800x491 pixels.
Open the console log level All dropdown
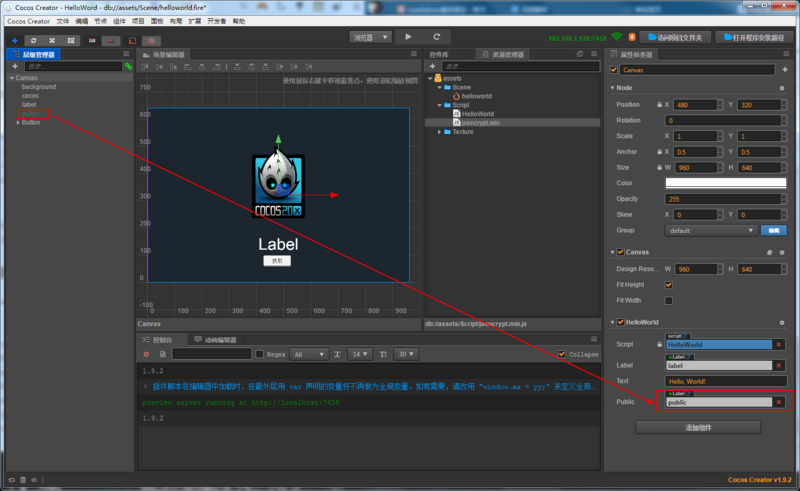pyautogui.click(x=309, y=354)
